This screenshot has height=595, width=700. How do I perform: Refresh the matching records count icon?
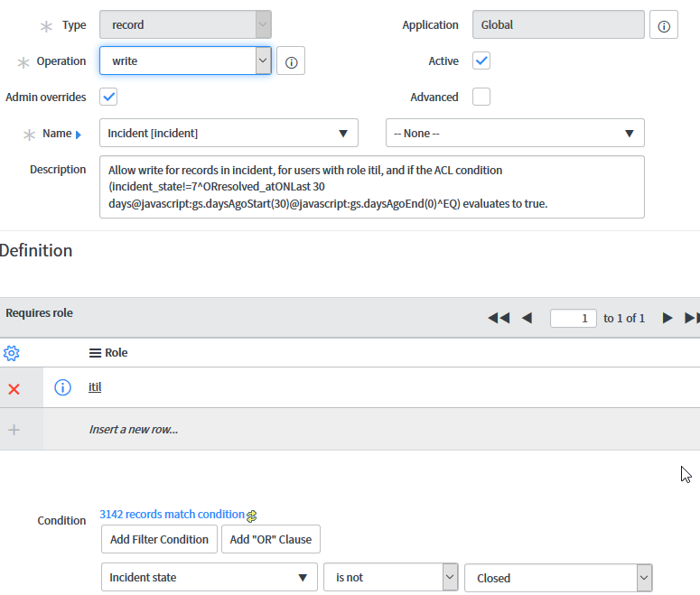coord(252,516)
